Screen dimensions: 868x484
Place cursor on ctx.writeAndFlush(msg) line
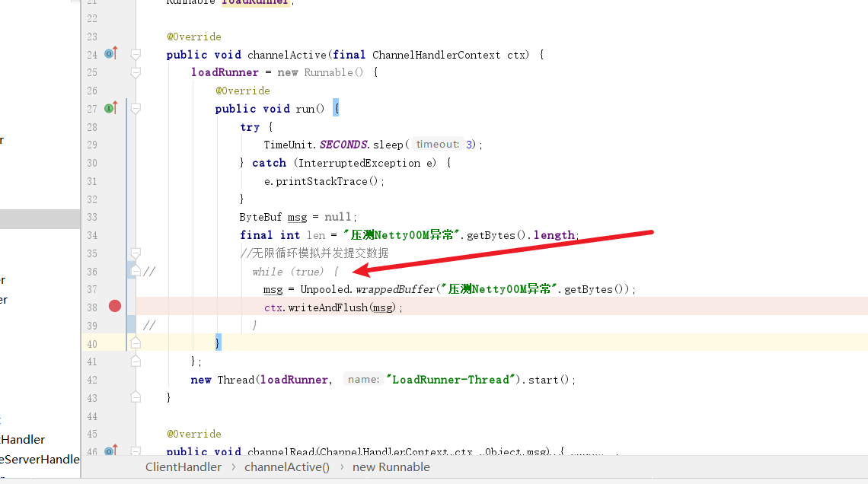point(333,307)
